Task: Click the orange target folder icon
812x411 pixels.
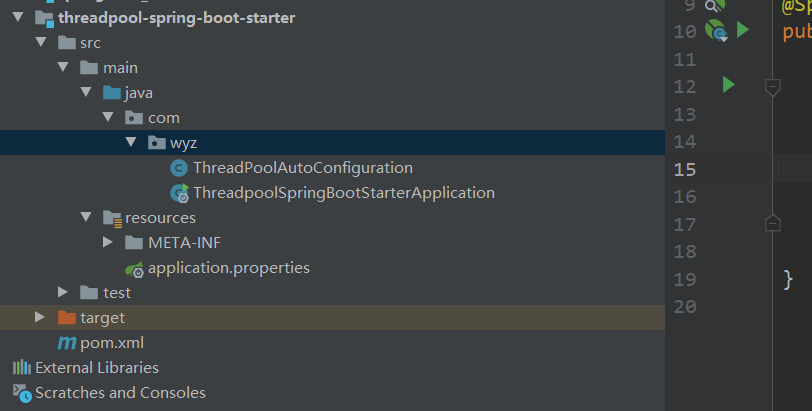Action: 67,318
